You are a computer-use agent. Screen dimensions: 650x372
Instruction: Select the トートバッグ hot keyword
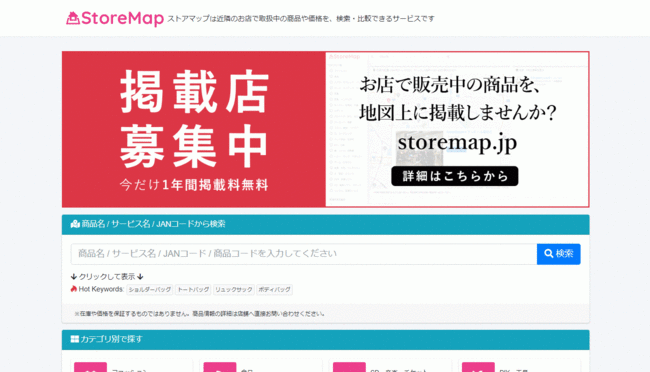(193, 289)
